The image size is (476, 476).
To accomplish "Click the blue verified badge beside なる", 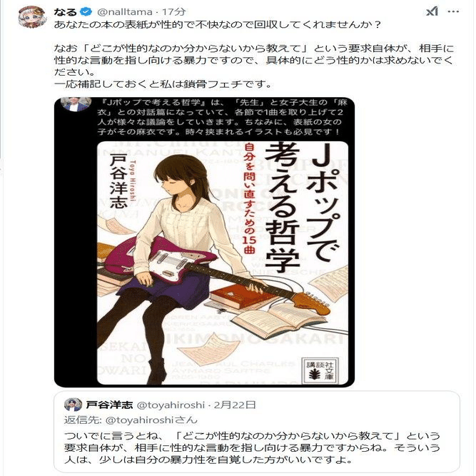I will [86, 12].
